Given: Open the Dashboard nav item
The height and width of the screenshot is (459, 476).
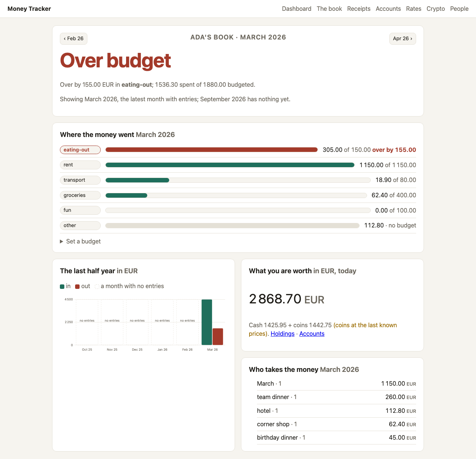Looking at the screenshot, I should [x=296, y=9].
